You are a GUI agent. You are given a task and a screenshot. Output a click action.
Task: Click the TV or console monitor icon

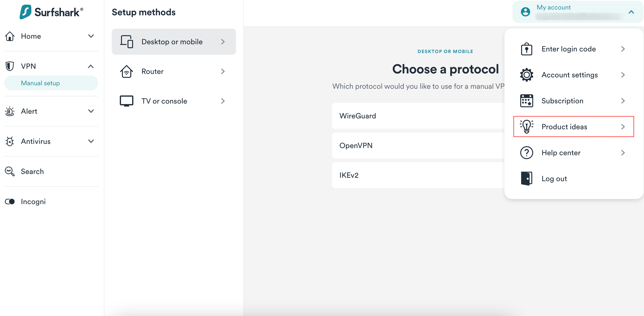tap(127, 101)
